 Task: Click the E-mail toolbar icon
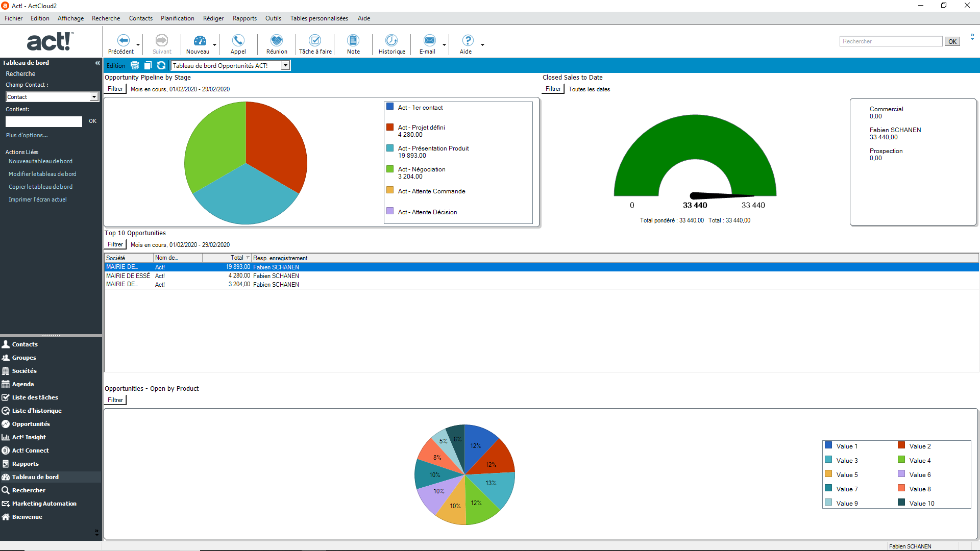[430, 40]
